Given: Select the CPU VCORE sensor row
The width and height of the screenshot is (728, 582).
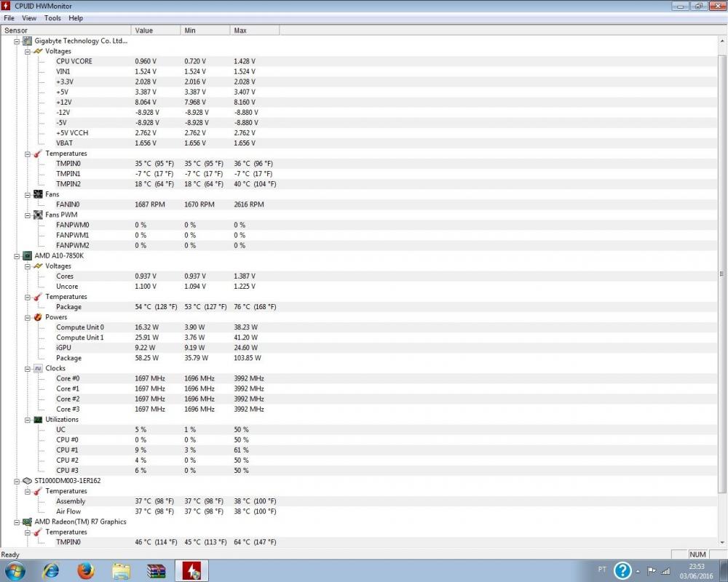Looking at the screenshot, I should [74, 62].
